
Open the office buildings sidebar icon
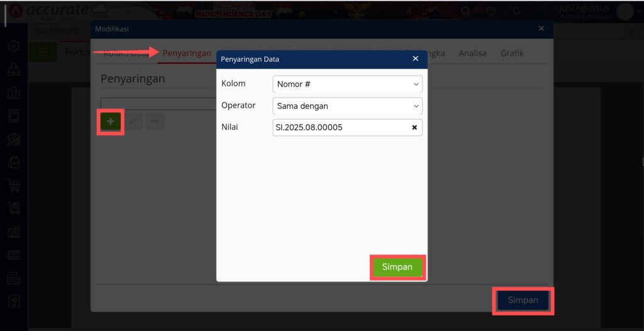14,93
